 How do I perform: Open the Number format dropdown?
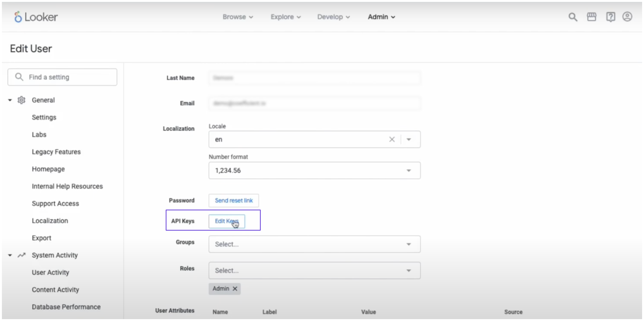[314, 170]
